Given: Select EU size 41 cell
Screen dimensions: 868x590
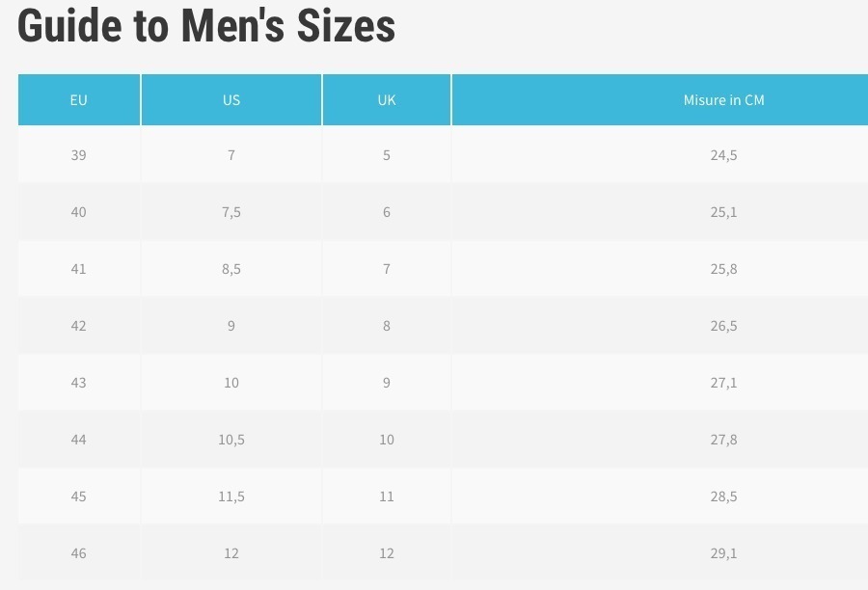Looking at the screenshot, I should click(x=79, y=269).
